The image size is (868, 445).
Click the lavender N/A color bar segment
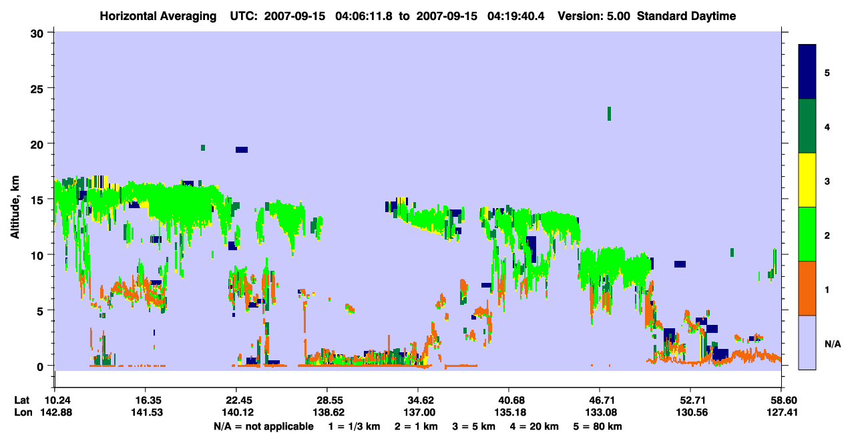807,342
